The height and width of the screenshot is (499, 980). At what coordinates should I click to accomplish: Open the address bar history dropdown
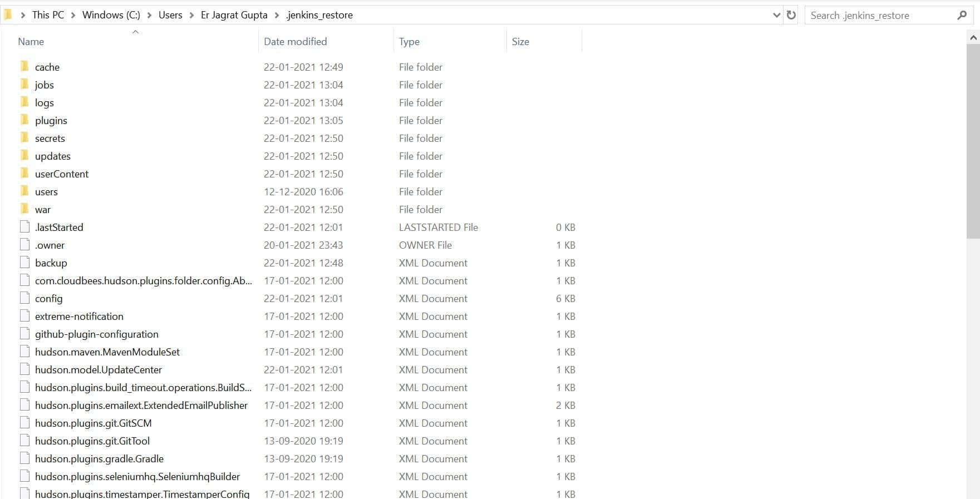(x=777, y=15)
